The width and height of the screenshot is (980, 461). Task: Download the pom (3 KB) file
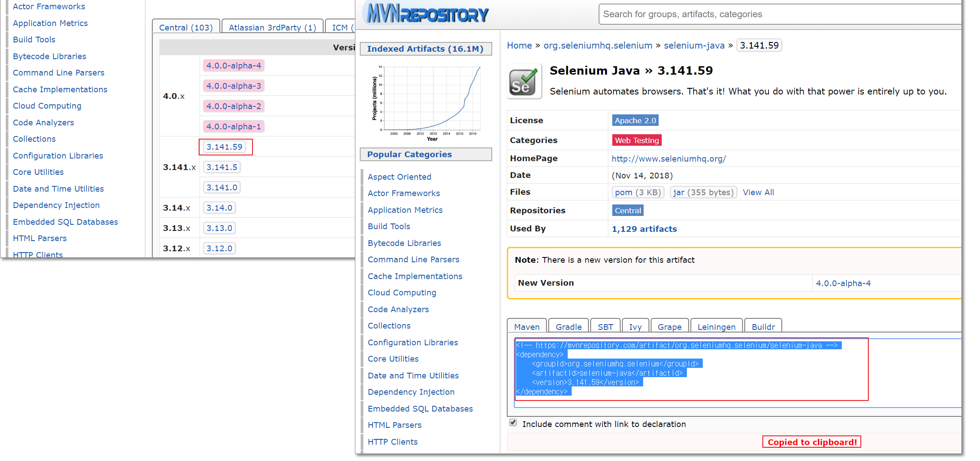click(638, 192)
